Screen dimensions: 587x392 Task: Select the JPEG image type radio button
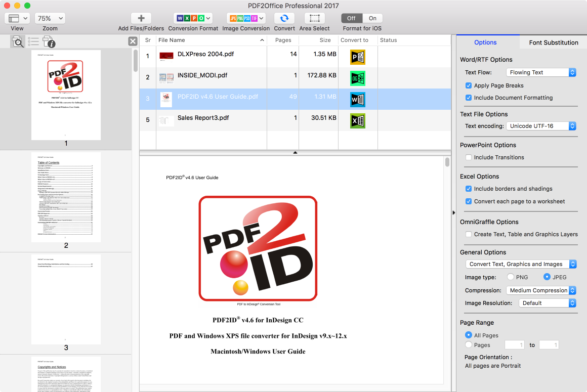click(547, 277)
